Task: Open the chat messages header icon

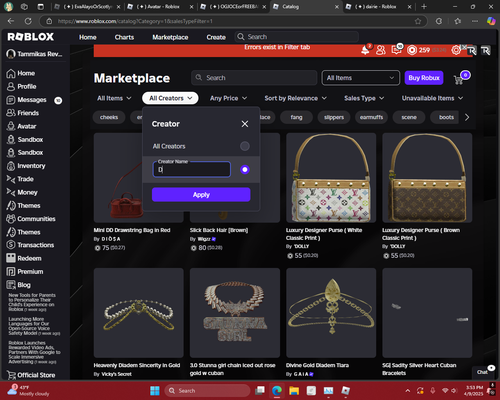Action: coord(396,50)
